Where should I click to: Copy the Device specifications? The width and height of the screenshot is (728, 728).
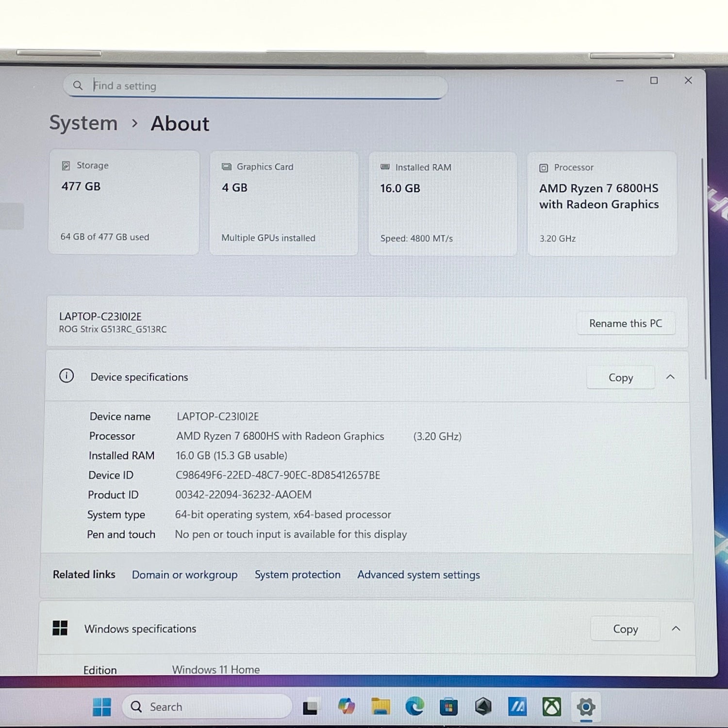click(x=620, y=378)
